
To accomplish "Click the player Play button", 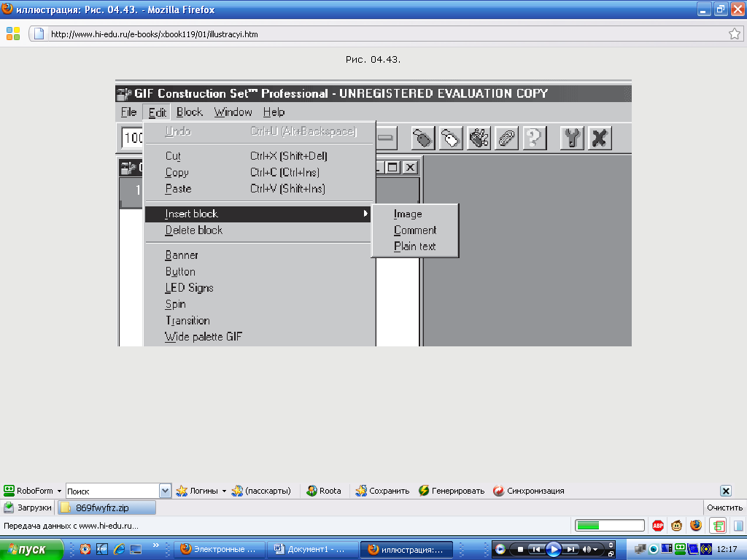I will [553, 550].
